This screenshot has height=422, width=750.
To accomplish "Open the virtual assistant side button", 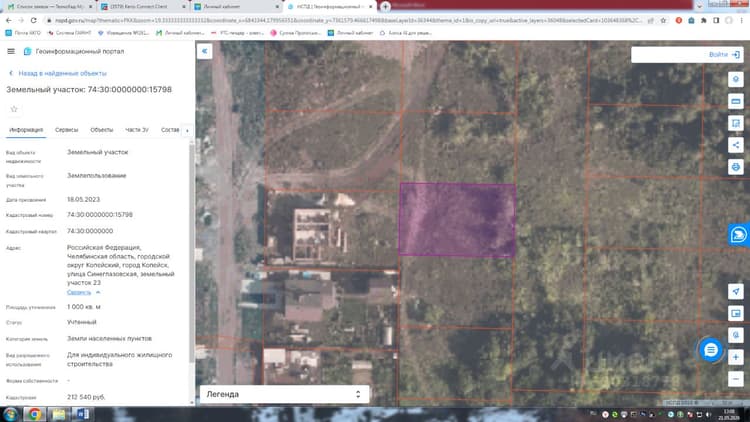I will tap(739, 235).
